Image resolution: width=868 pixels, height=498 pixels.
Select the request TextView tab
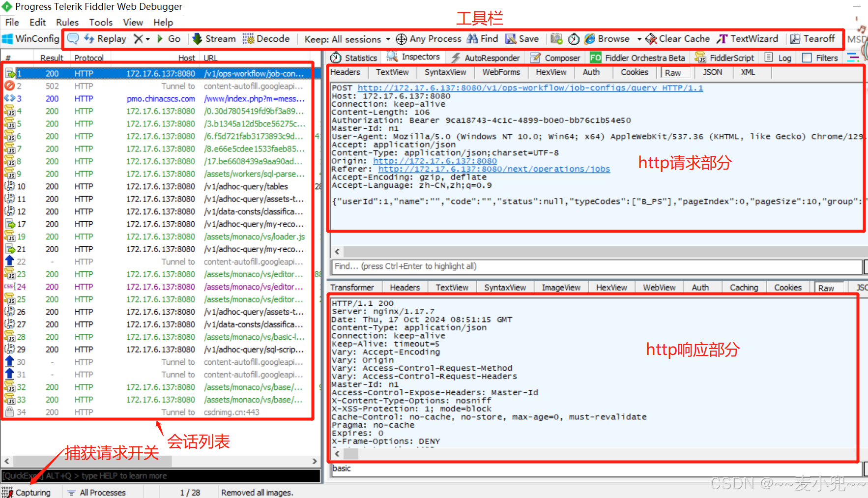click(392, 72)
